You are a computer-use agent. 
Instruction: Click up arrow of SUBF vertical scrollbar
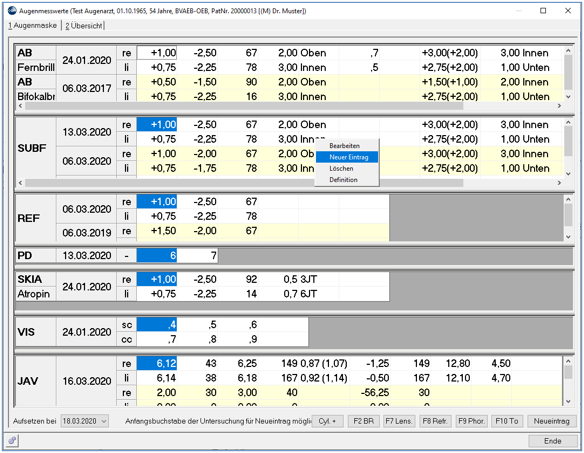pos(568,122)
